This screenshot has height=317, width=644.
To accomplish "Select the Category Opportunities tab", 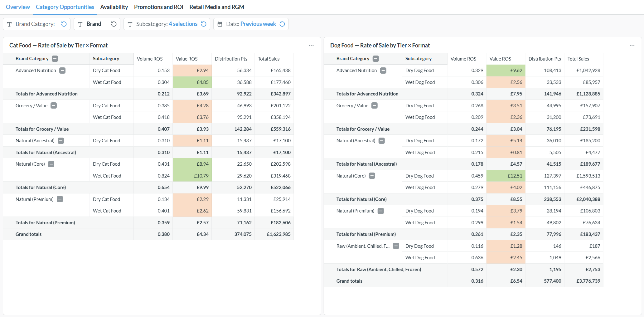I will tap(65, 7).
